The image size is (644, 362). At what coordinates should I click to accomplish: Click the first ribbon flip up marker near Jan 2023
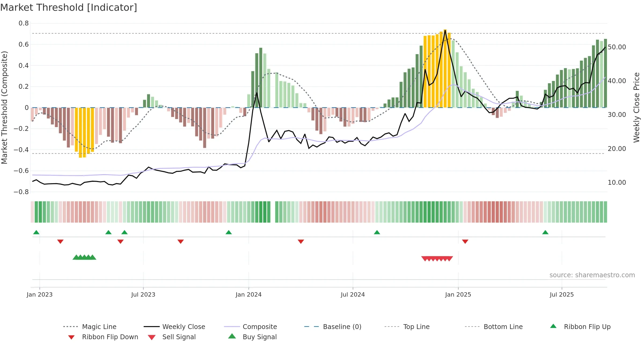36,232
